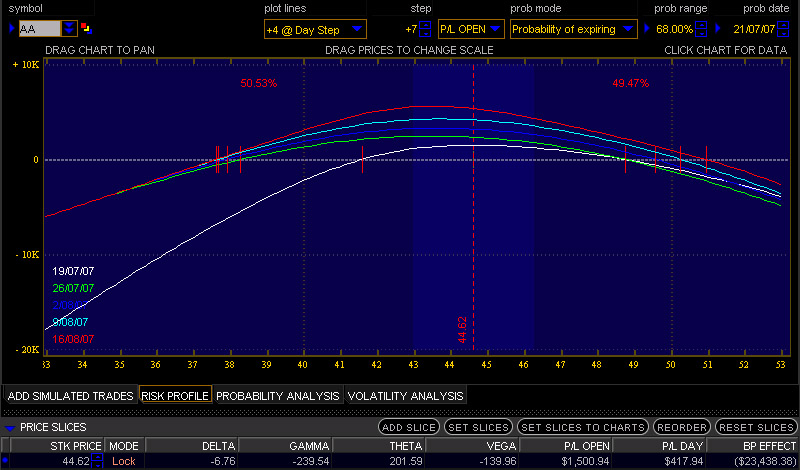
Task: Collapse the Price Slices section arrow
Action: coord(10,428)
